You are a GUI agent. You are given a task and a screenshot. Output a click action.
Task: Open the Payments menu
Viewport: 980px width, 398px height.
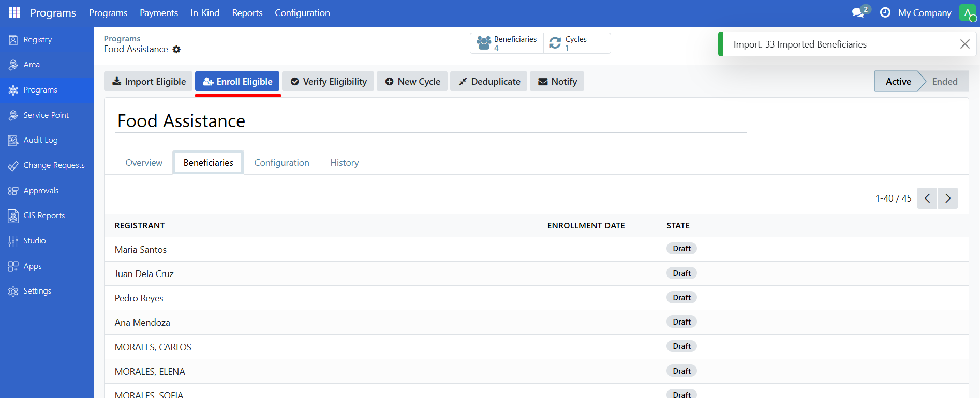click(158, 13)
